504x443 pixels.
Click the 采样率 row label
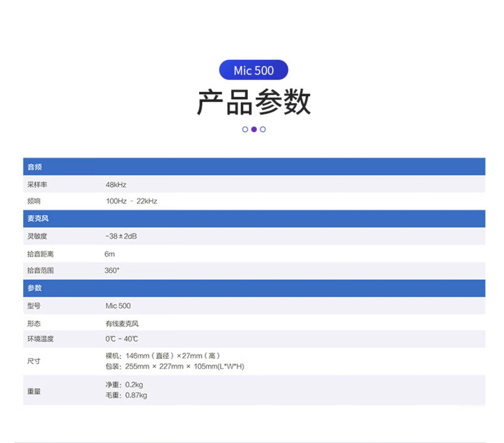(x=37, y=184)
